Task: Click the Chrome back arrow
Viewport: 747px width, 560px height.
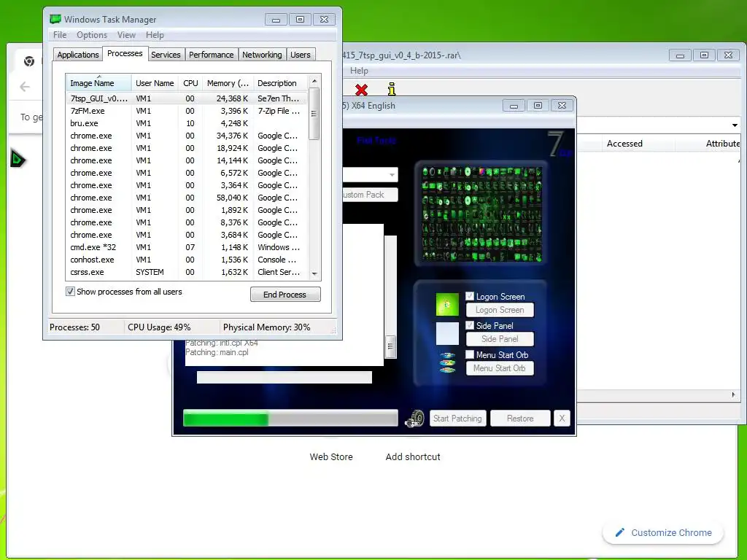Action: 25,87
